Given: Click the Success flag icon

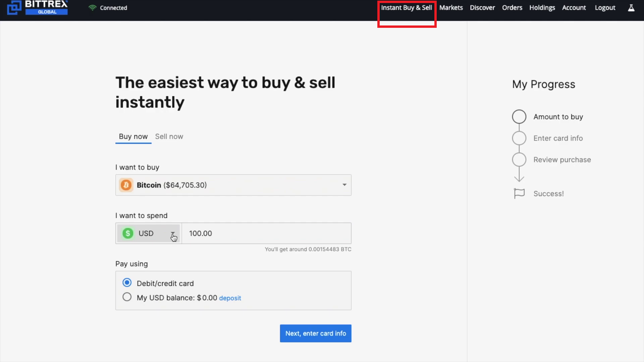Looking at the screenshot, I should [520, 193].
